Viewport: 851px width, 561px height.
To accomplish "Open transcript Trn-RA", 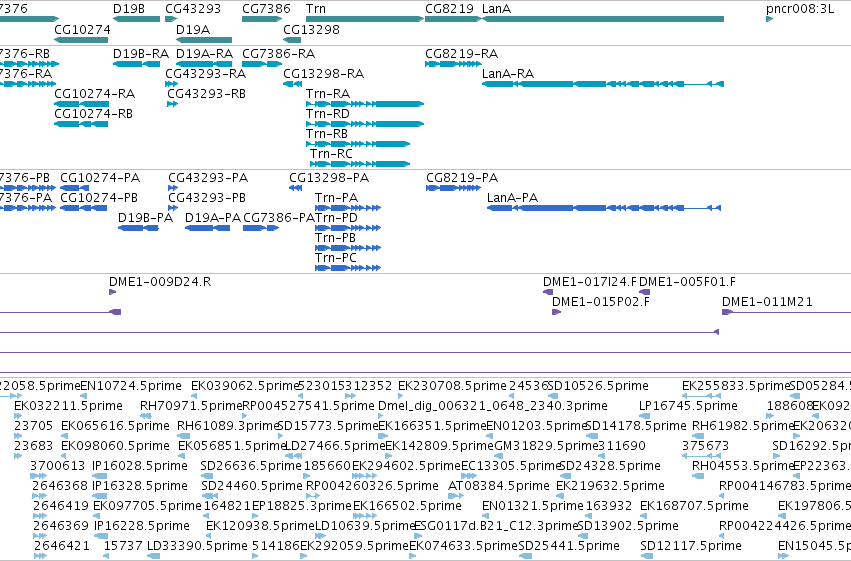I will pyautogui.click(x=328, y=94).
